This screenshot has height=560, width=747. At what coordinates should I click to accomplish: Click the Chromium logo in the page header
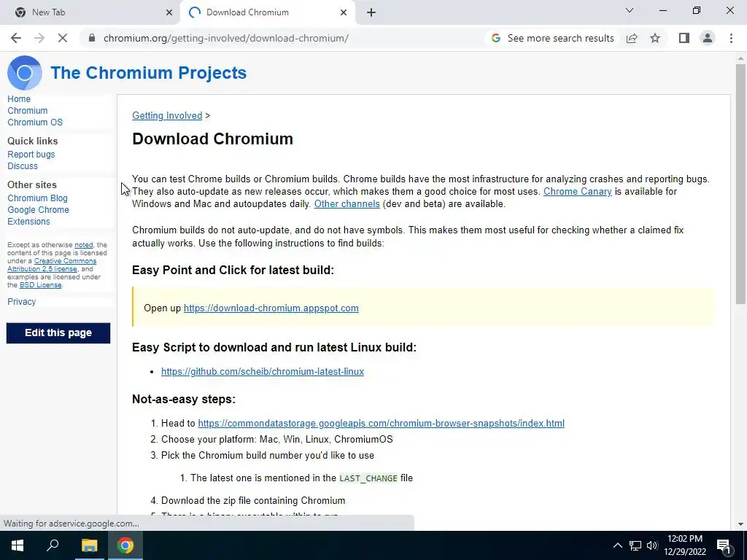(25, 73)
